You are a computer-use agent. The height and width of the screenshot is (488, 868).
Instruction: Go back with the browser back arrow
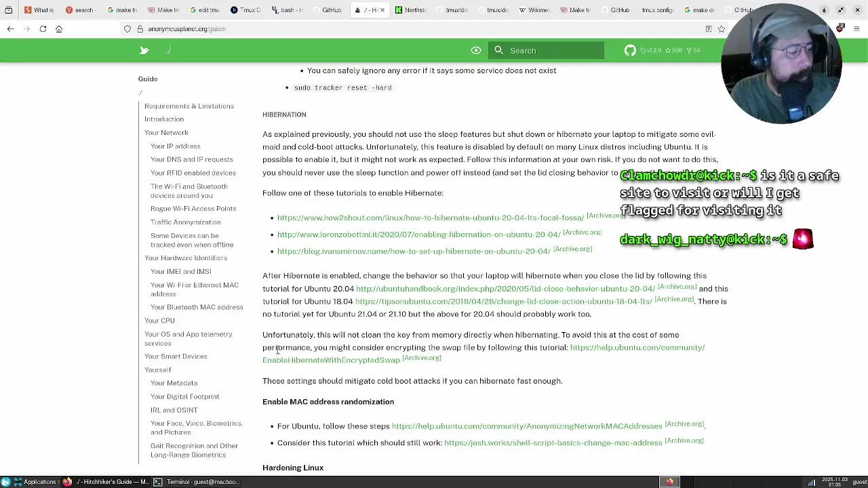[11, 29]
